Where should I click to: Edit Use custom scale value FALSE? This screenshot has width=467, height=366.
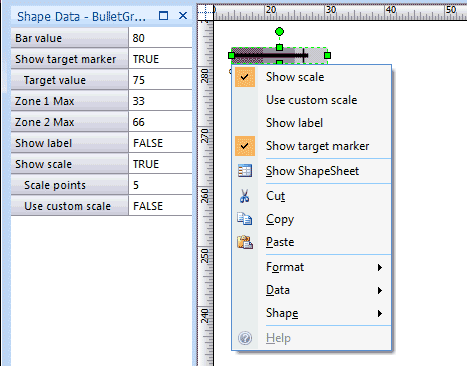point(160,206)
